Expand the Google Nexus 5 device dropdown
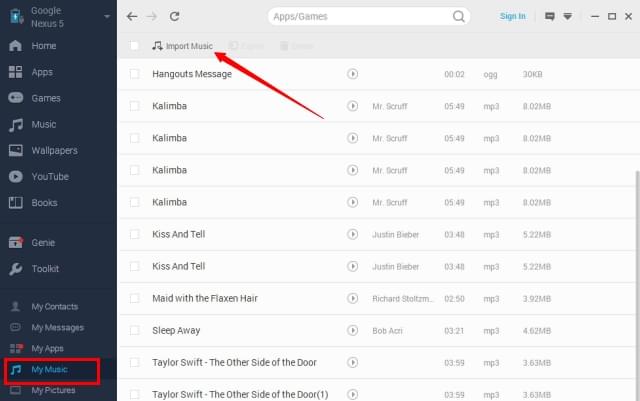 [x=107, y=17]
